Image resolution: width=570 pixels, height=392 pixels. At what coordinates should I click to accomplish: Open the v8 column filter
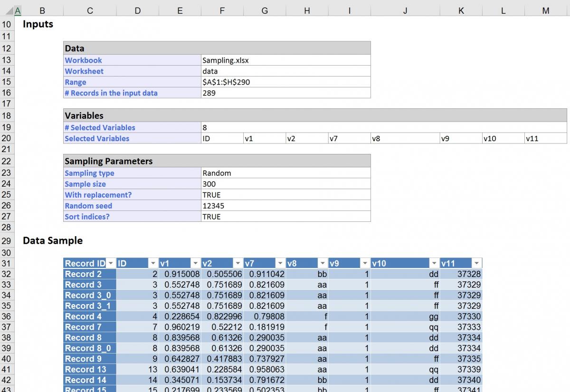(323, 263)
